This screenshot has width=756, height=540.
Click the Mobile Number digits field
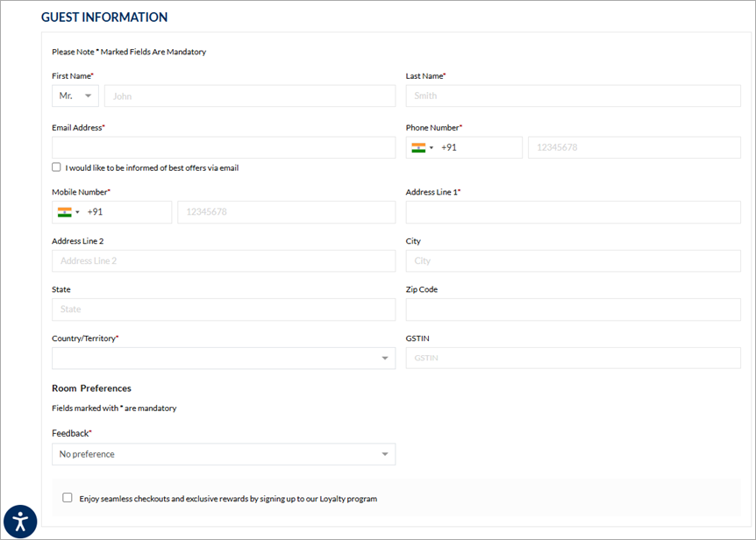click(287, 212)
